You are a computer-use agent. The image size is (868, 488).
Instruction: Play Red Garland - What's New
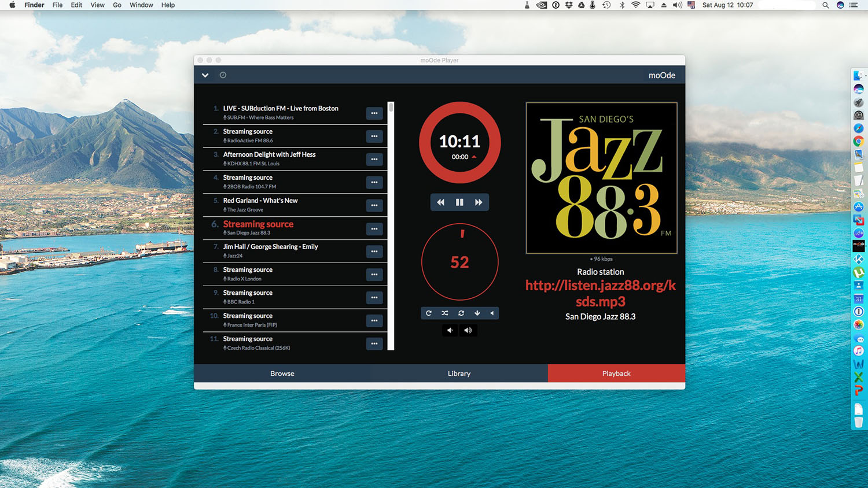click(x=260, y=201)
